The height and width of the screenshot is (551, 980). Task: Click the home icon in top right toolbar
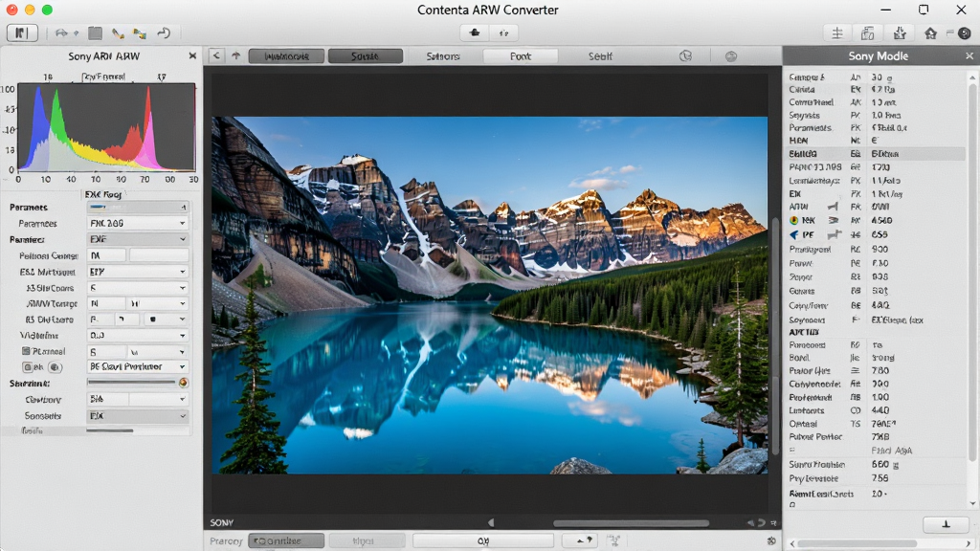(930, 33)
